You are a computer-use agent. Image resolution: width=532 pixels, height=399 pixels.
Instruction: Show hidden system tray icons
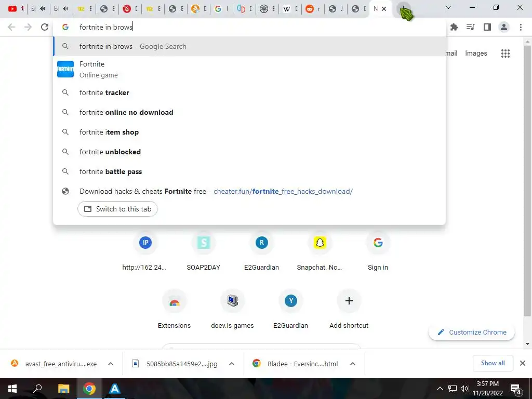[440, 389]
